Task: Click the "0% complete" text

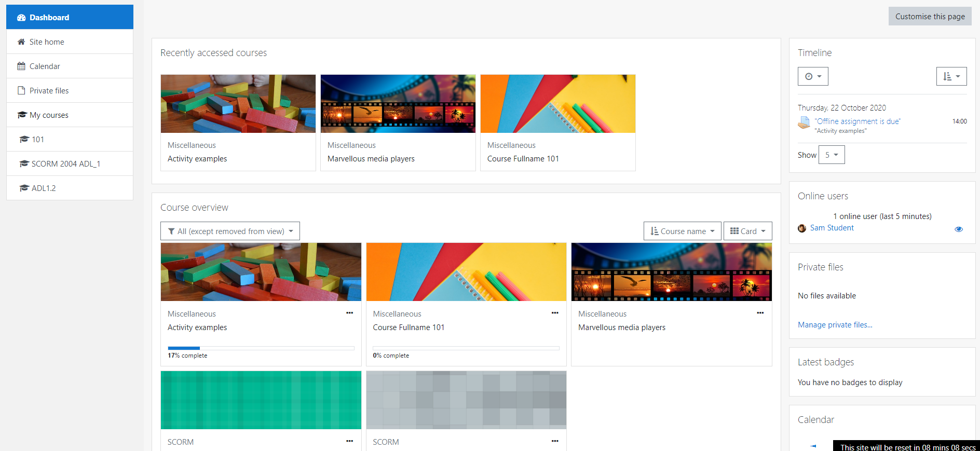Action: click(391, 356)
